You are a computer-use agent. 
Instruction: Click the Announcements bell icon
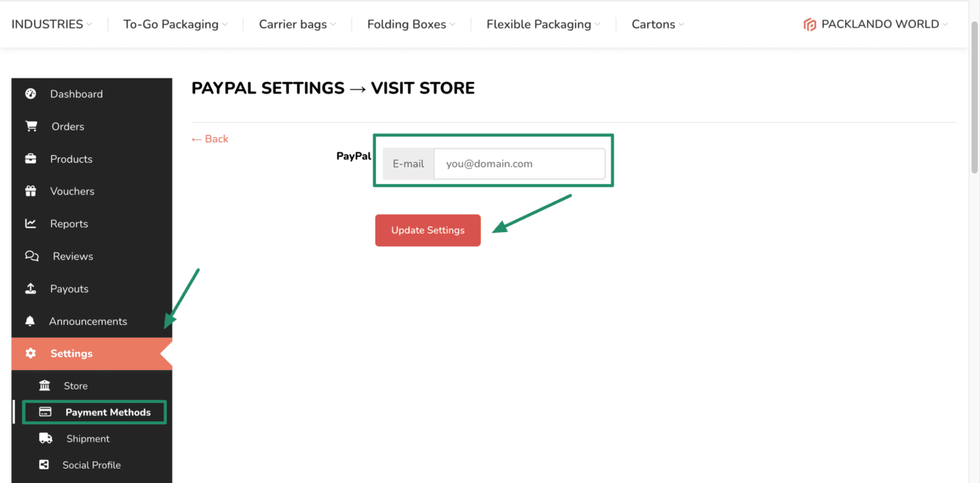point(30,321)
